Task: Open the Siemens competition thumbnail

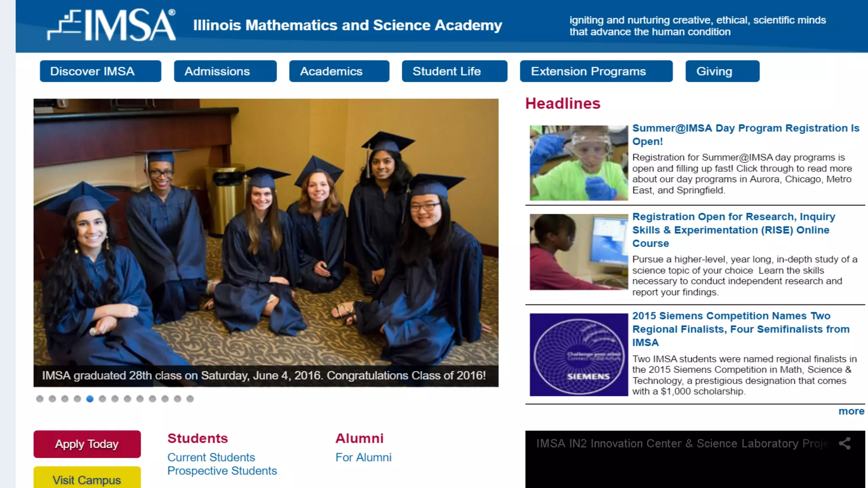Action: [x=579, y=355]
